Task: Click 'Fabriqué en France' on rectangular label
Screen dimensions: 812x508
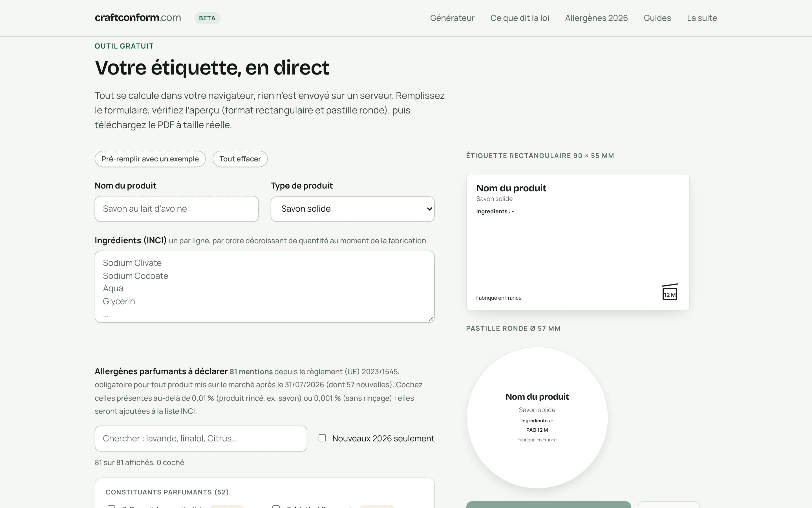Action: coord(498,298)
